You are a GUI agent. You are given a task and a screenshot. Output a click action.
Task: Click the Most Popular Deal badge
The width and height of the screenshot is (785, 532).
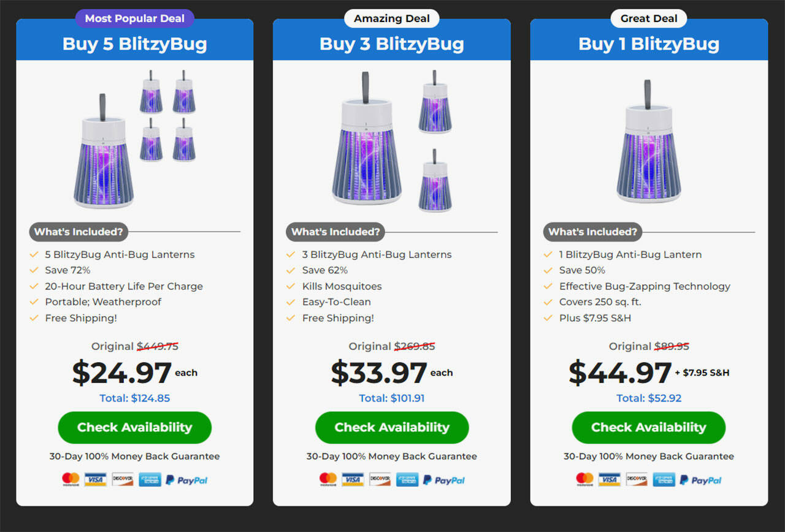[134, 18]
